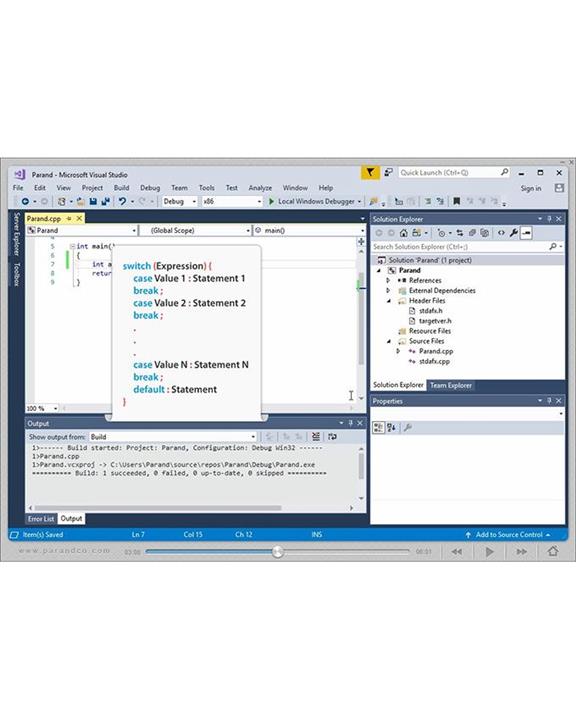Open the Build menu
The height and width of the screenshot is (720, 576).
[x=121, y=188]
